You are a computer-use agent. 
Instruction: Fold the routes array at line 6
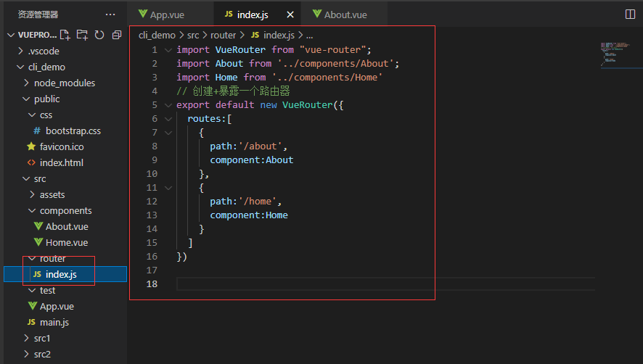168,119
